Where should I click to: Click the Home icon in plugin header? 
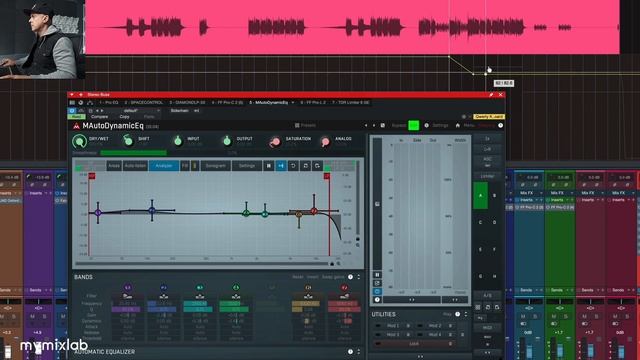click(x=458, y=125)
